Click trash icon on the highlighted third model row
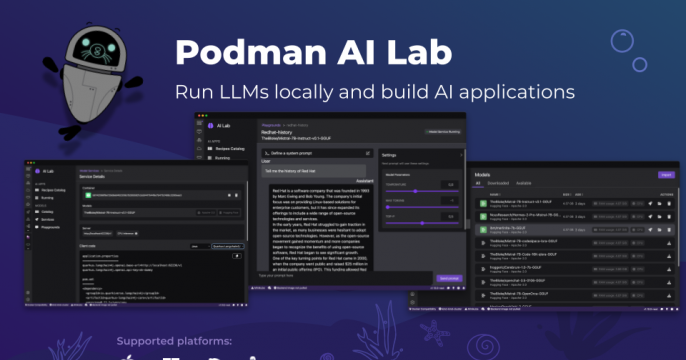The width and height of the screenshot is (686, 360). point(669,230)
